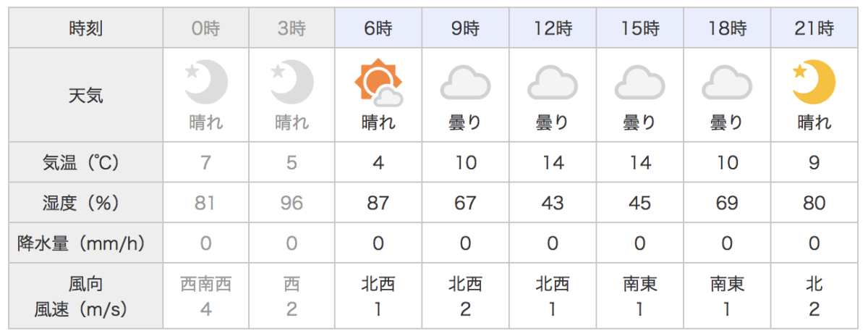Click the 降水量（mm/h） row label
Viewport: 868px width, 336px height.
coord(86,244)
